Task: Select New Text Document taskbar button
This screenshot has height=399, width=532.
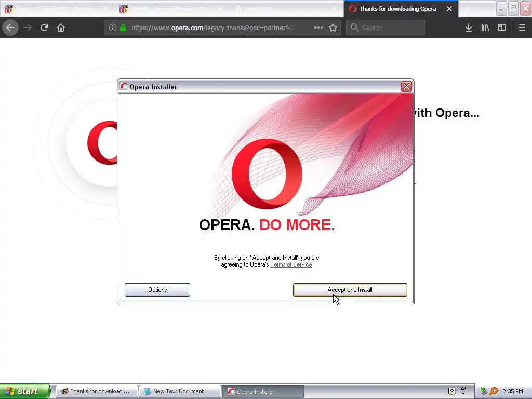Action: pos(180,391)
